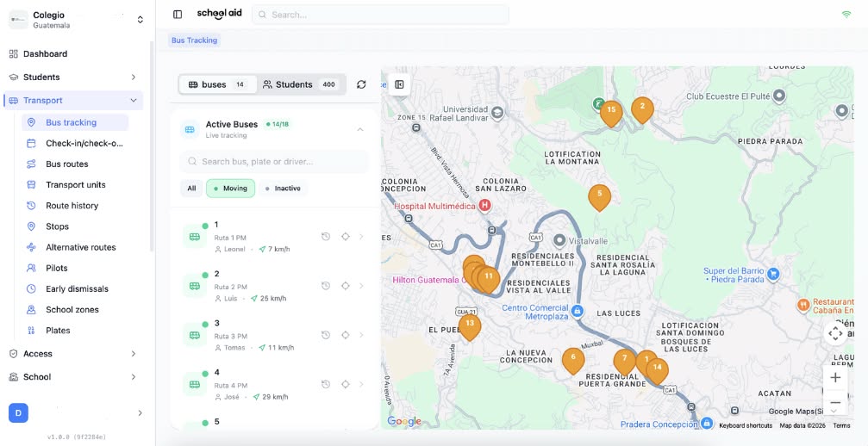Open route history for bus 2
This screenshot has width=868, height=446.
click(x=326, y=286)
